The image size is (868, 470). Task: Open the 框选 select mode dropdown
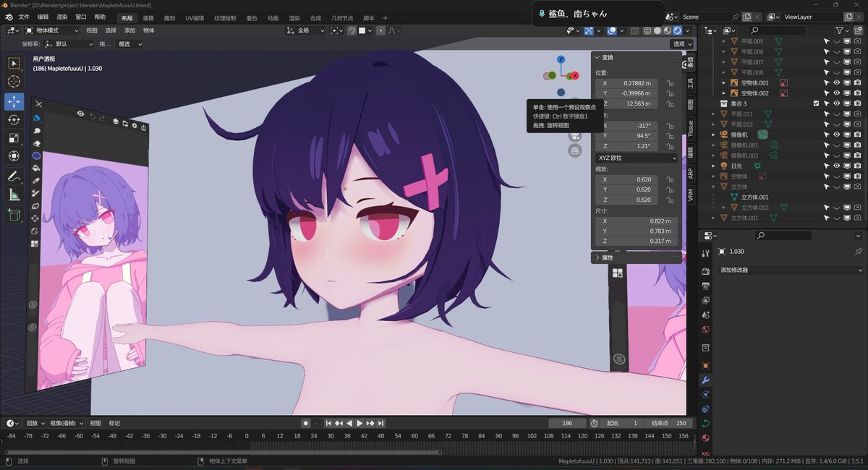click(129, 43)
